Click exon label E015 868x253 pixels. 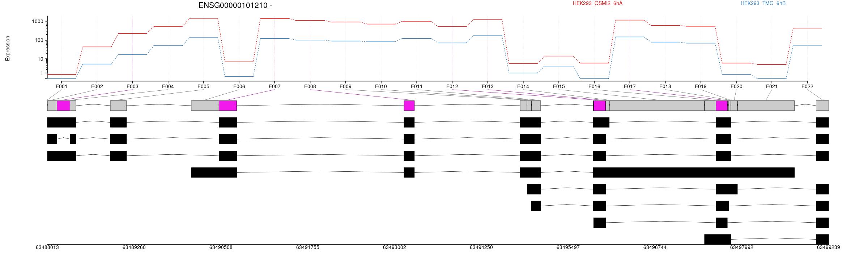tap(559, 86)
